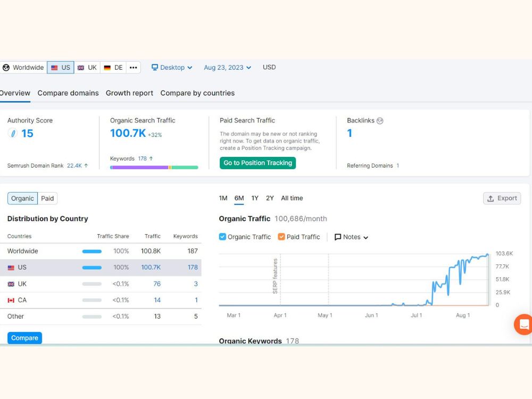Select the Other row in country table
The width and height of the screenshot is (532, 399).
click(x=101, y=316)
